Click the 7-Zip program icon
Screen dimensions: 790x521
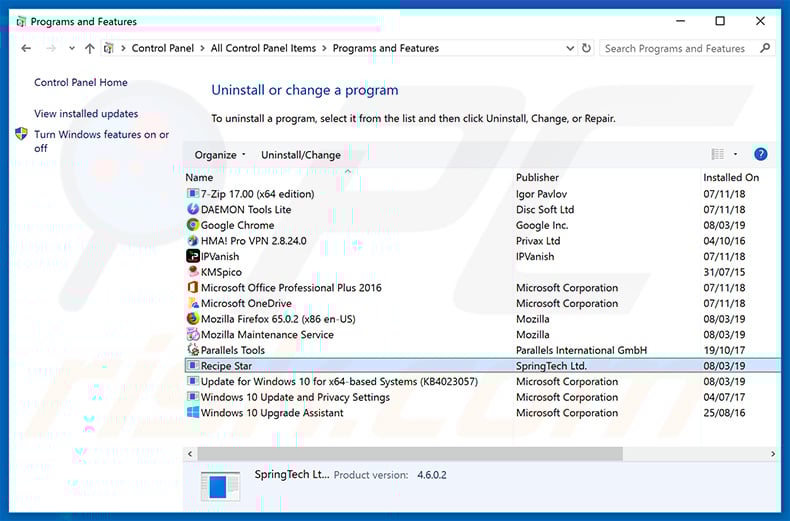tap(193, 193)
